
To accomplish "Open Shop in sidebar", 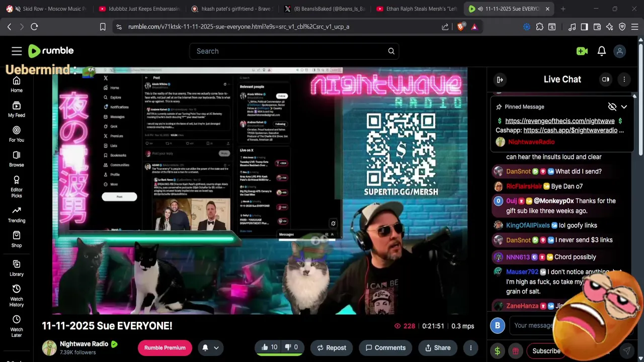I will click(x=17, y=239).
